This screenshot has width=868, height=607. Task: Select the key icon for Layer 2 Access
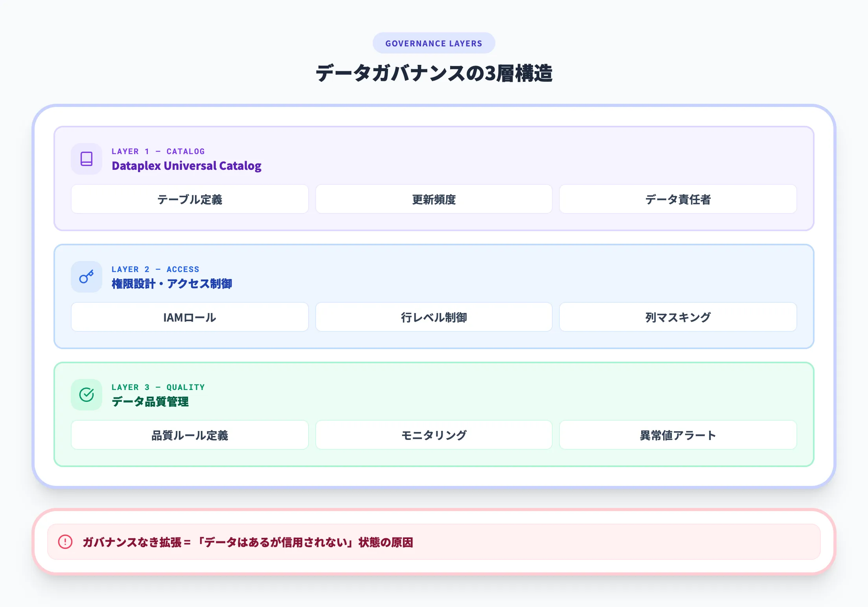[x=86, y=277]
